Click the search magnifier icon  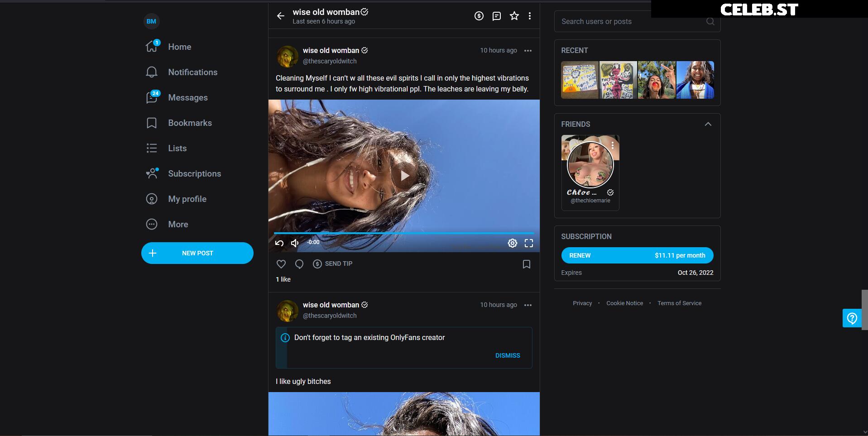click(x=710, y=21)
